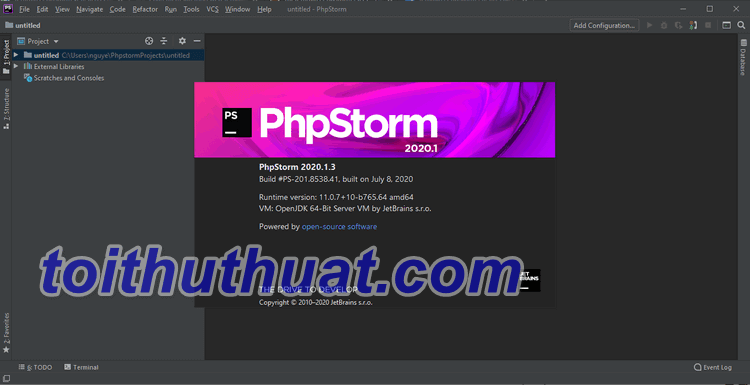This screenshot has height=385, width=750.
Task: Click Locate/scroll from source target icon
Action: [x=149, y=41]
